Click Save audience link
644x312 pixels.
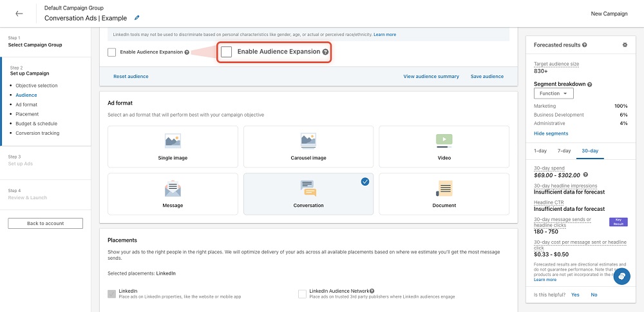point(487,77)
